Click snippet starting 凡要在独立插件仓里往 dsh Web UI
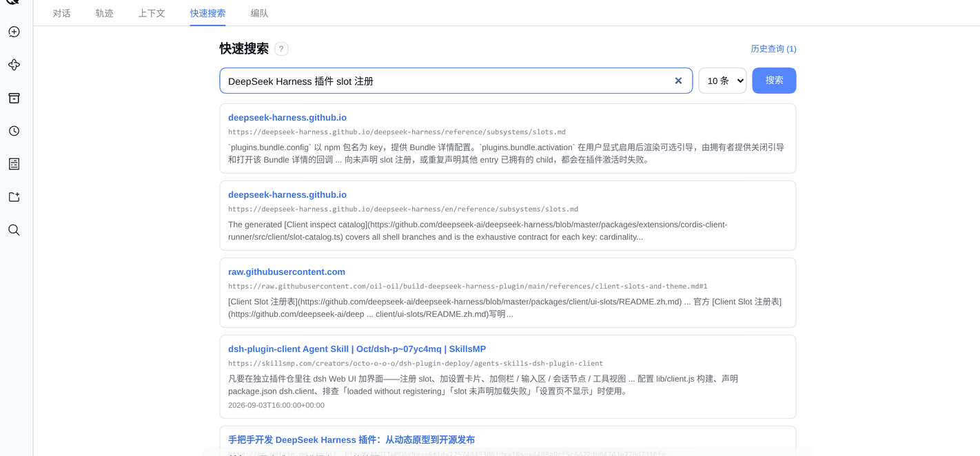 483,385
